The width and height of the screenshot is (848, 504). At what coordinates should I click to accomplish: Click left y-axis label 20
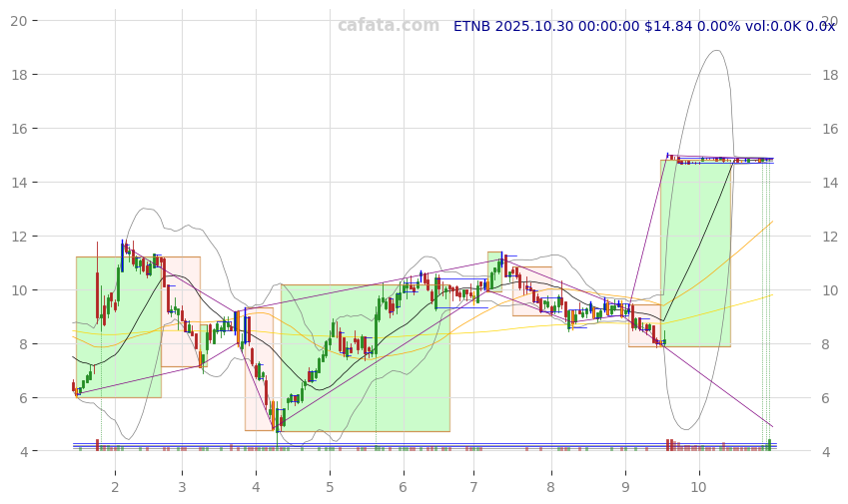tap(30, 20)
